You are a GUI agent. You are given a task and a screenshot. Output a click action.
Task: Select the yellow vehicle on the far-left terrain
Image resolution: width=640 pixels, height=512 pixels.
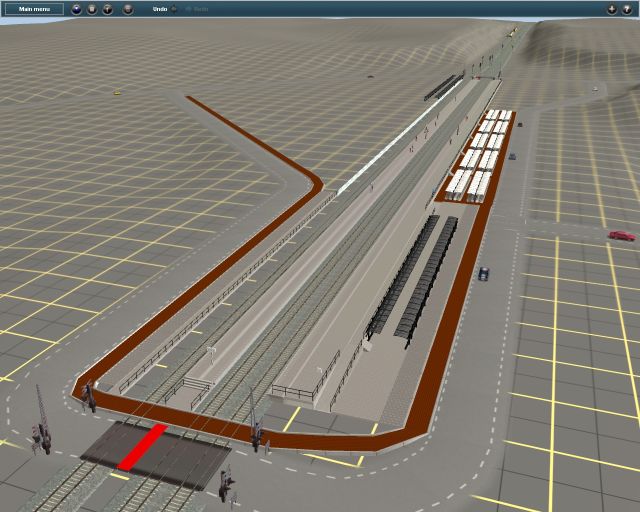coord(117,93)
